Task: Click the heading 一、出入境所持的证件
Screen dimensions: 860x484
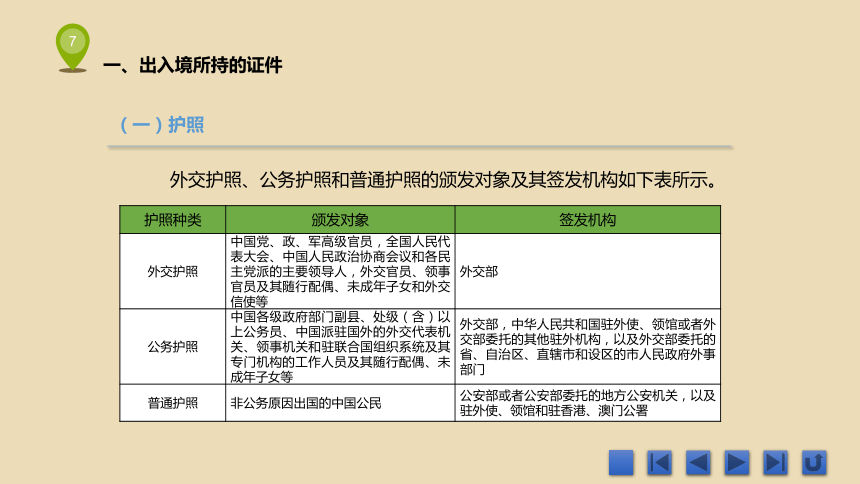Action: pyautogui.click(x=193, y=65)
